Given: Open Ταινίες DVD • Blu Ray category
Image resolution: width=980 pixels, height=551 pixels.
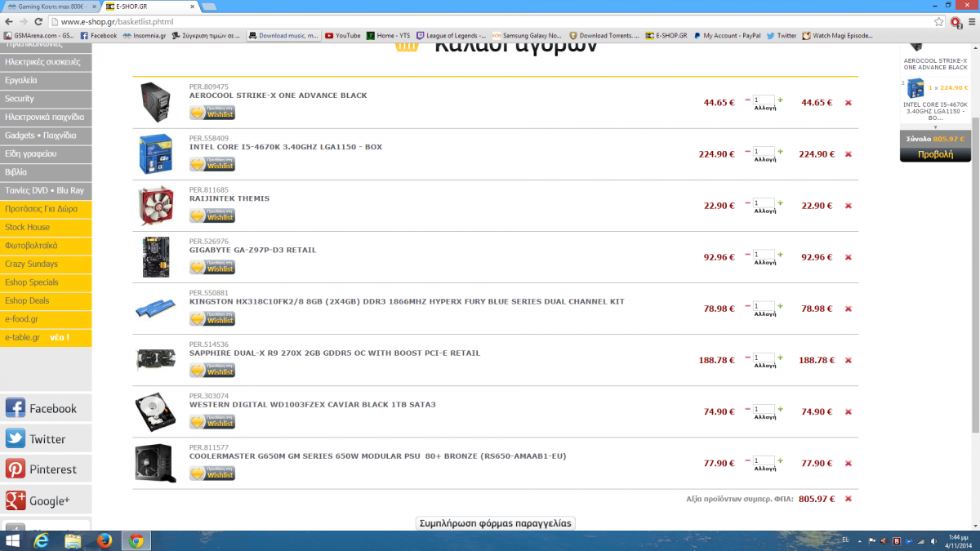Looking at the screenshot, I should pos(46,190).
